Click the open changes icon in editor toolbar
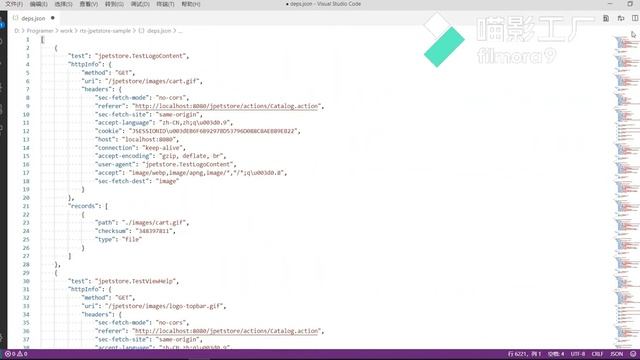This screenshot has height=360, width=640. [x=606, y=18]
